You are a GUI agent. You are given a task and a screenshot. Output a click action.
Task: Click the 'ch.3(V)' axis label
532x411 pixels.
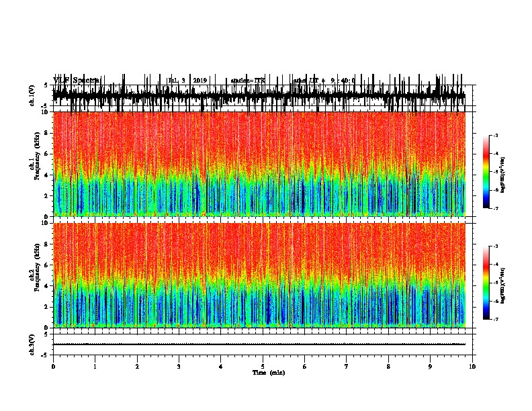point(32,345)
